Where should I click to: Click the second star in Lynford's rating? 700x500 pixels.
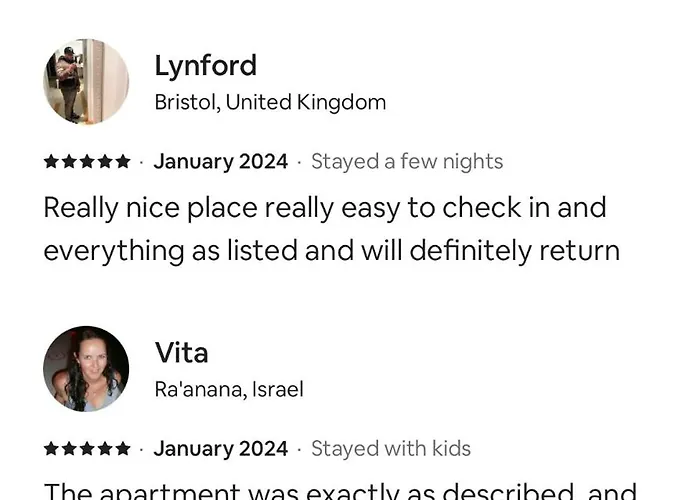[69, 162]
